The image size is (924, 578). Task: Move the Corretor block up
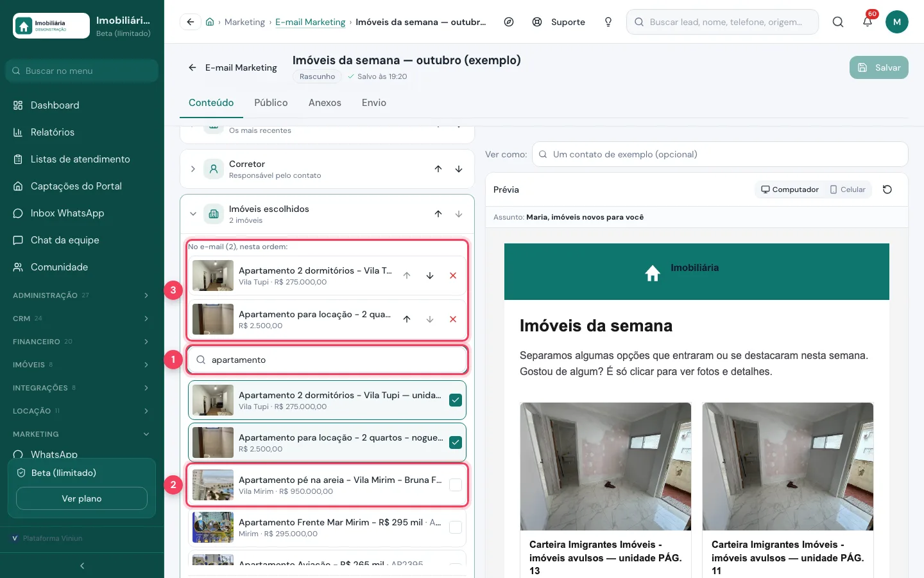click(x=438, y=169)
